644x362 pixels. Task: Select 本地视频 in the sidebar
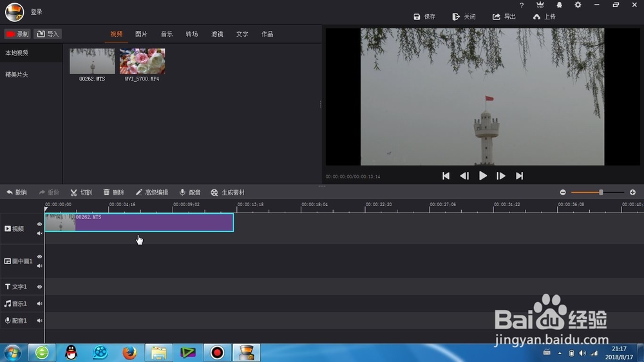click(31, 53)
